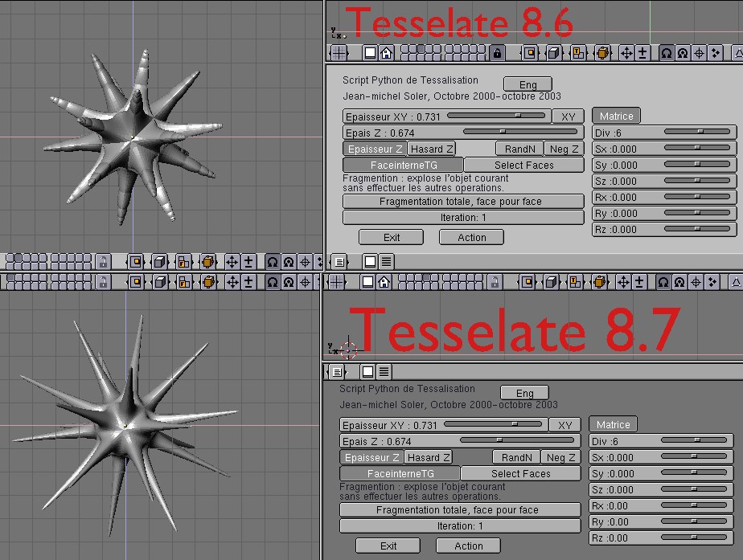Click Action in Tesselate 8.6 panel
The image size is (743, 560).
pos(471,237)
